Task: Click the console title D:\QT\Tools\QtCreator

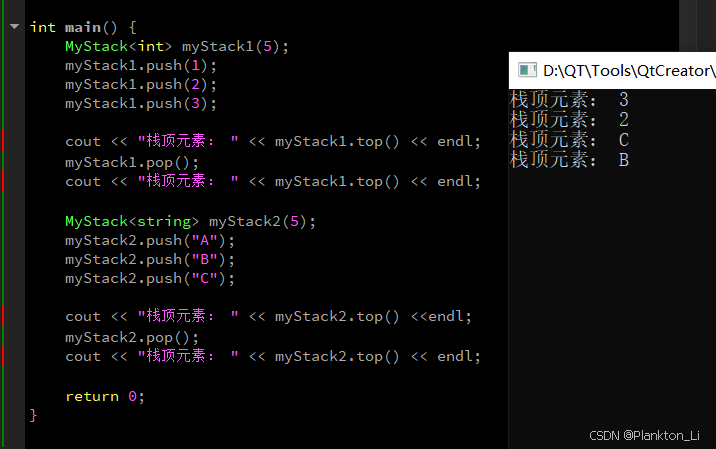Action: (x=629, y=71)
